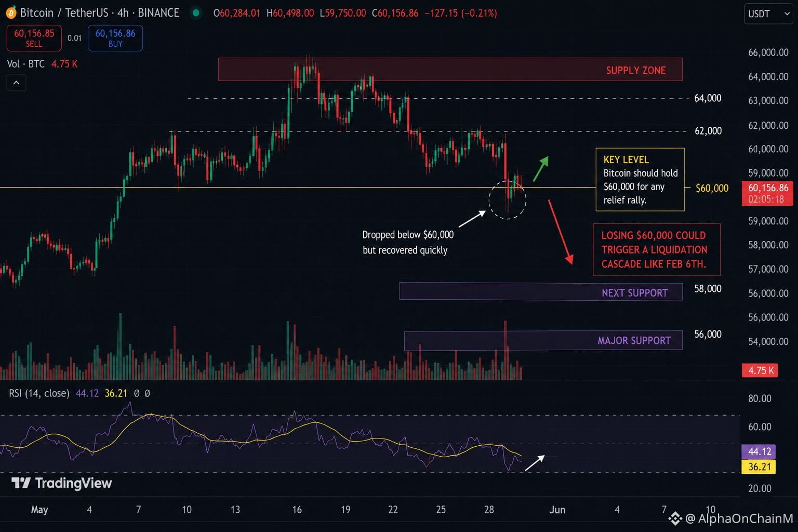Click the 28 date on time axis
This screenshot has width=798, height=532.
pyautogui.click(x=489, y=510)
